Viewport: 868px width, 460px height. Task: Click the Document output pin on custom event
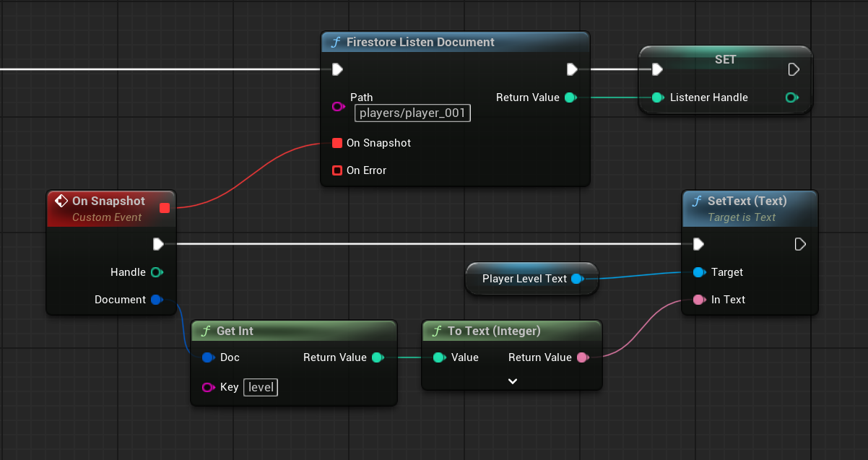(157, 300)
